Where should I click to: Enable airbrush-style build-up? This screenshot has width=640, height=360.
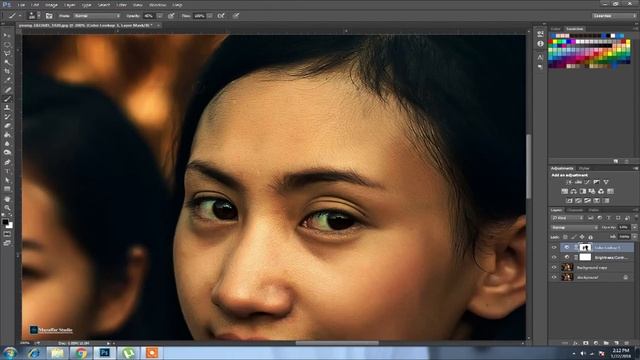pos(221,16)
